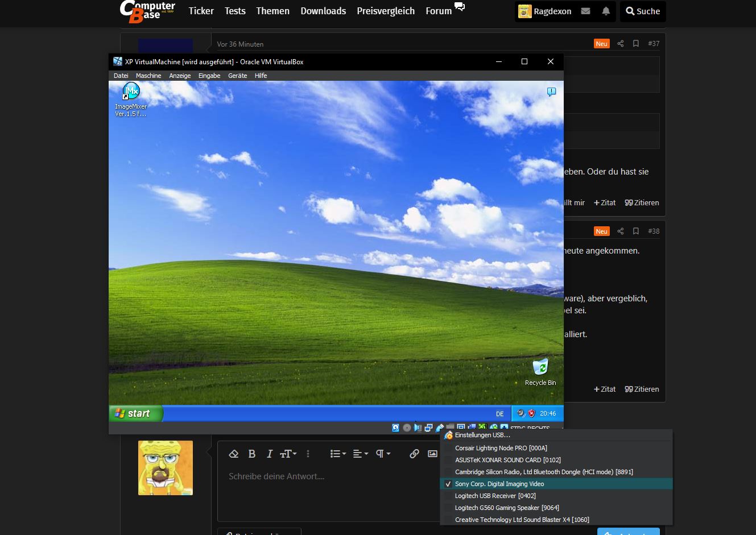The width and height of the screenshot is (756, 535).
Task: Click the green CPU icon in VirtualBox status bar
Action: tap(482, 426)
